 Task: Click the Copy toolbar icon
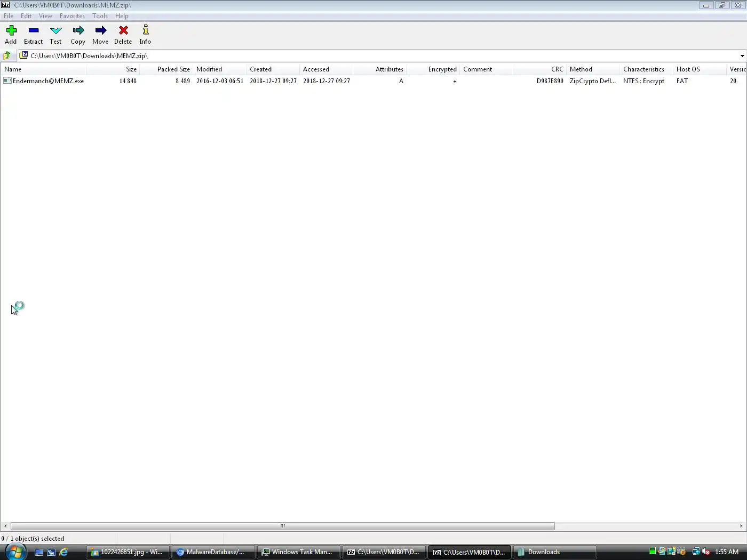click(x=78, y=30)
